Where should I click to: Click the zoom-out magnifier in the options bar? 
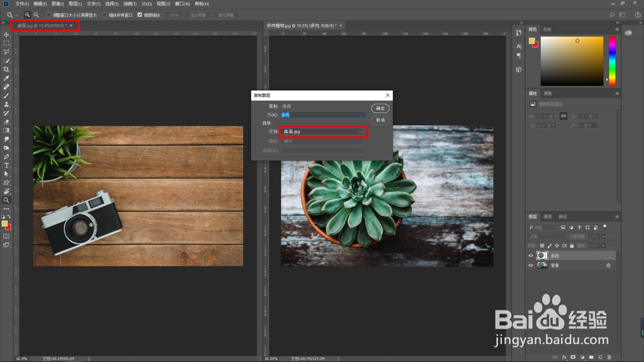(x=36, y=15)
